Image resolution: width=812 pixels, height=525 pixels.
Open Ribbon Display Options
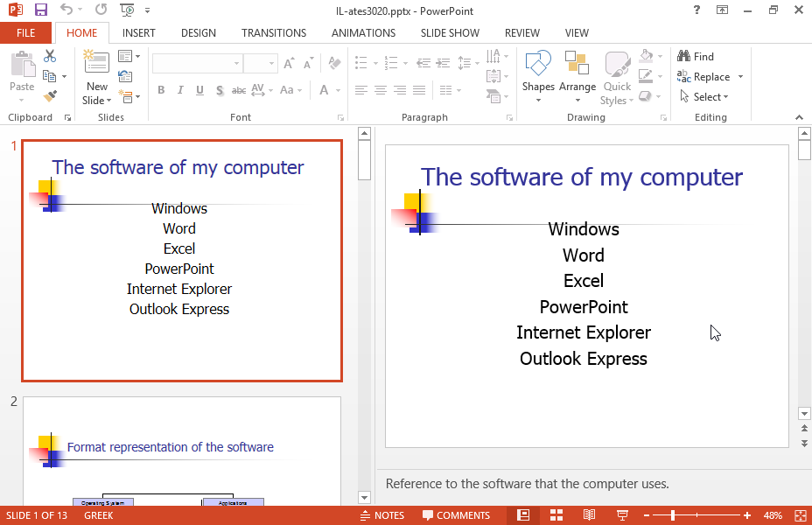coord(722,10)
